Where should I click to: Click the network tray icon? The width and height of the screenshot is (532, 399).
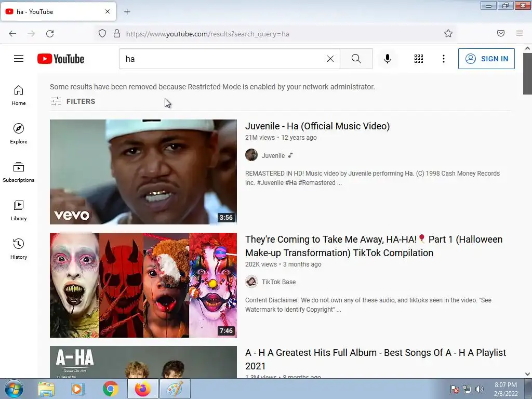[467, 389]
